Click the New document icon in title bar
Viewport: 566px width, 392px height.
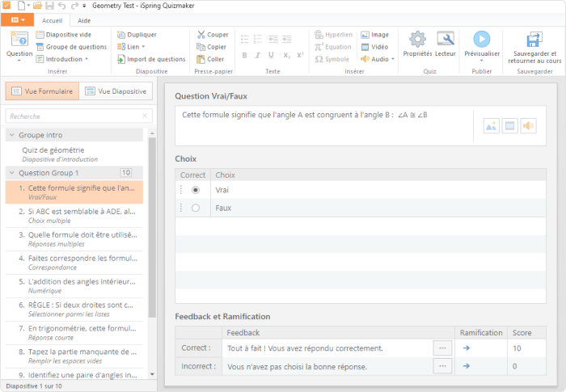(22, 6)
